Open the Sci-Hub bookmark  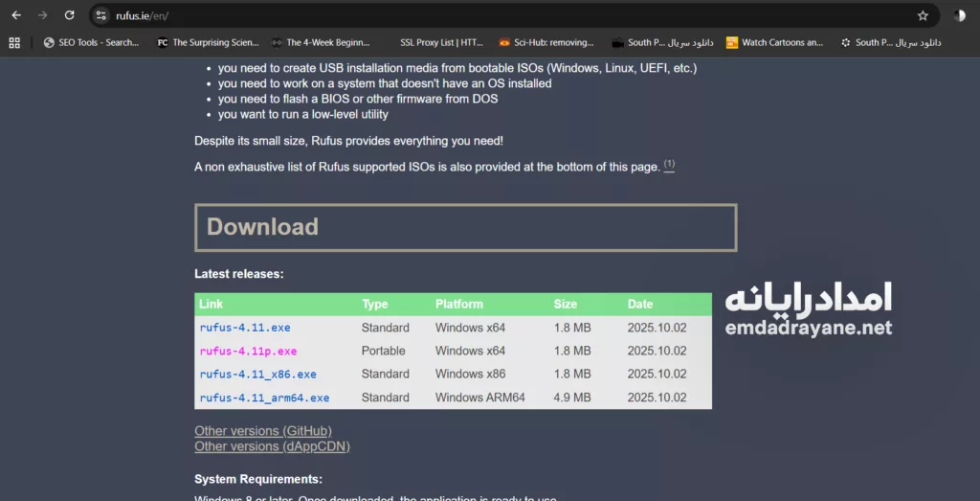[x=546, y=42]
